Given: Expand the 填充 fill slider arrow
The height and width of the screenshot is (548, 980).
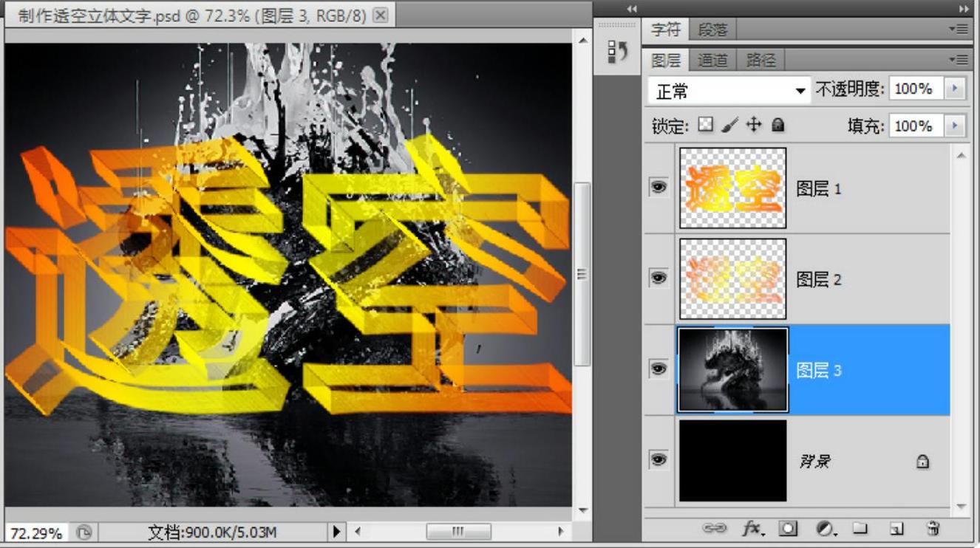Looking at the screenshot, I should point(956,126).
